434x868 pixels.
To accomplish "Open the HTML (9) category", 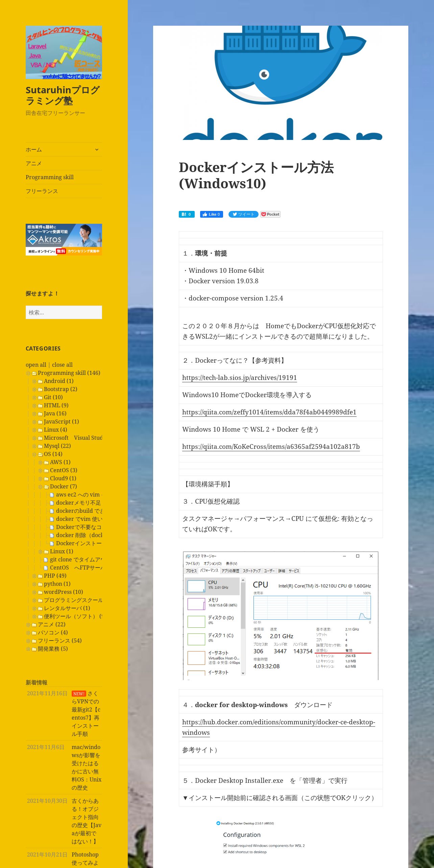I will click(x=56, y=405).
